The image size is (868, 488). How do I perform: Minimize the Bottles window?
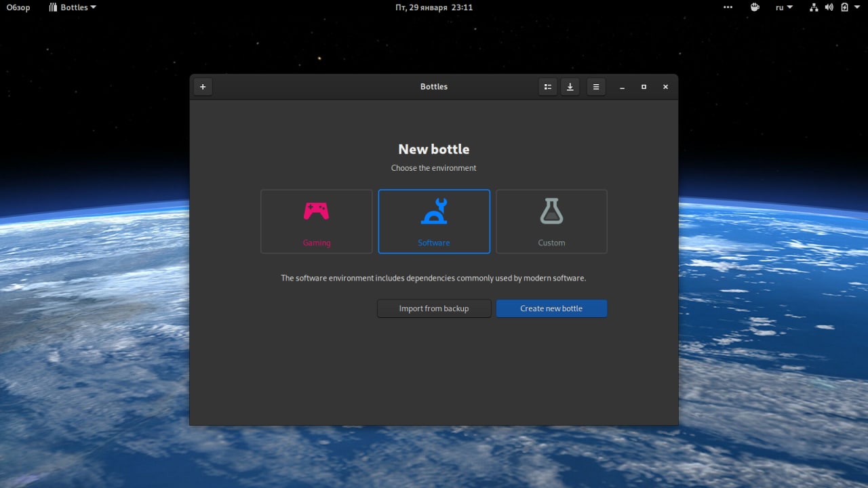(622, 87)
